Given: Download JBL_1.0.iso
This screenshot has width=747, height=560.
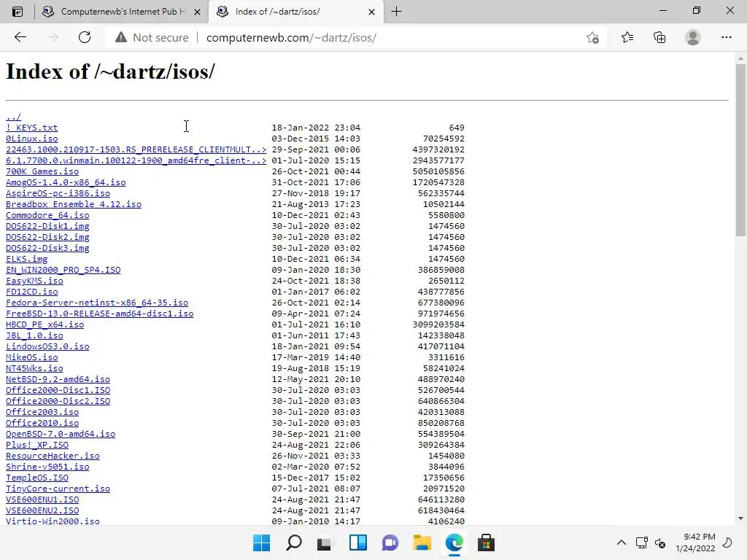Looking at the screenshot, I should (34, 335).
